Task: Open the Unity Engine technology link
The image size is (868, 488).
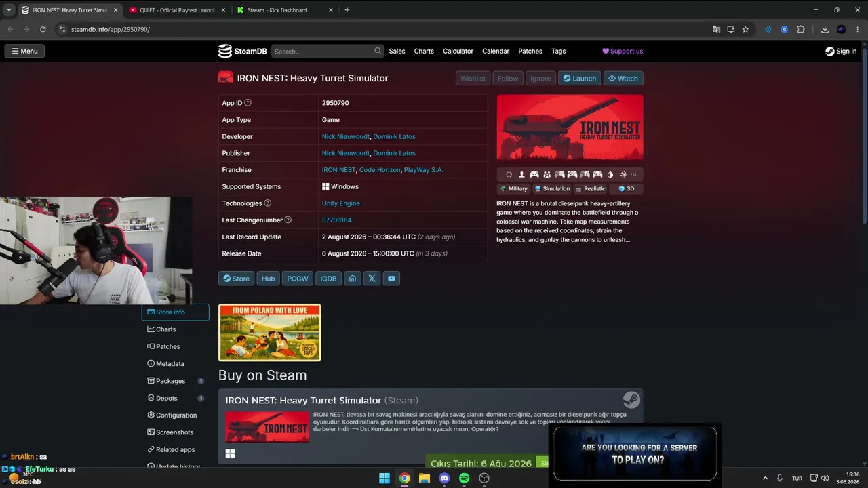Action: [x=341, y=203]
